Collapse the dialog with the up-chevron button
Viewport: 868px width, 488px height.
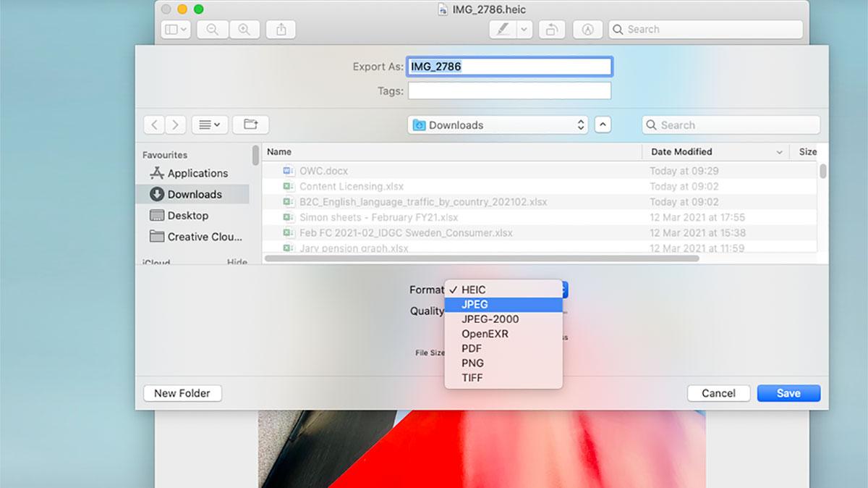[603, 125]
